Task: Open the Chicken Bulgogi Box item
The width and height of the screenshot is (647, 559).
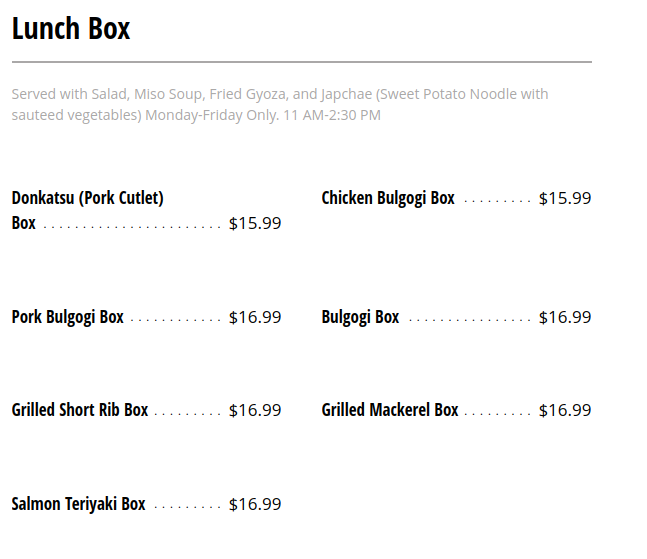Action: (x=388, y=198)
